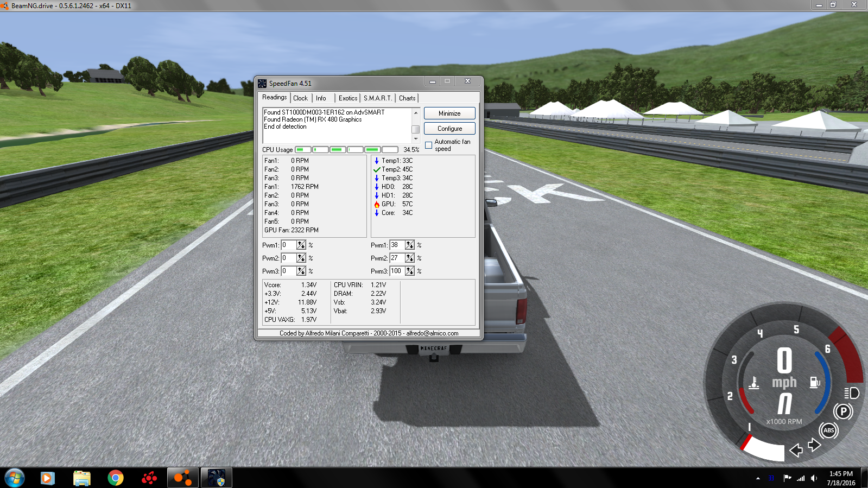This screenshot has height=488, width=868.
Task: Click the Pwm1 spinner set to 0
Action: click(301, 245)
